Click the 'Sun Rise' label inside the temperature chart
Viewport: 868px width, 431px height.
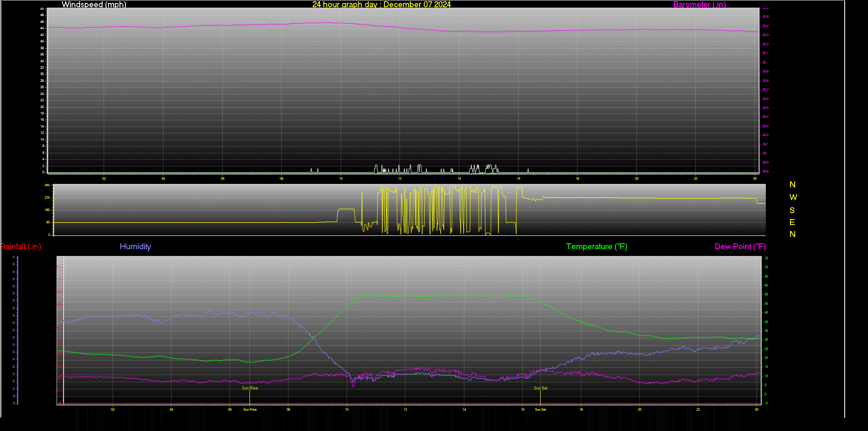pyautogui.click(x=250, y=388)
